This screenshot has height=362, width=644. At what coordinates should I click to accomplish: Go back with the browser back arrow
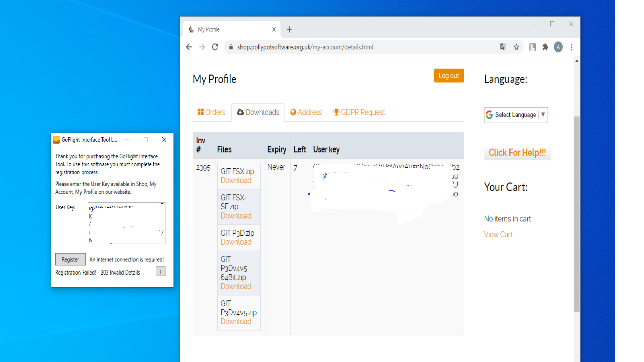(x=189, y=47)
